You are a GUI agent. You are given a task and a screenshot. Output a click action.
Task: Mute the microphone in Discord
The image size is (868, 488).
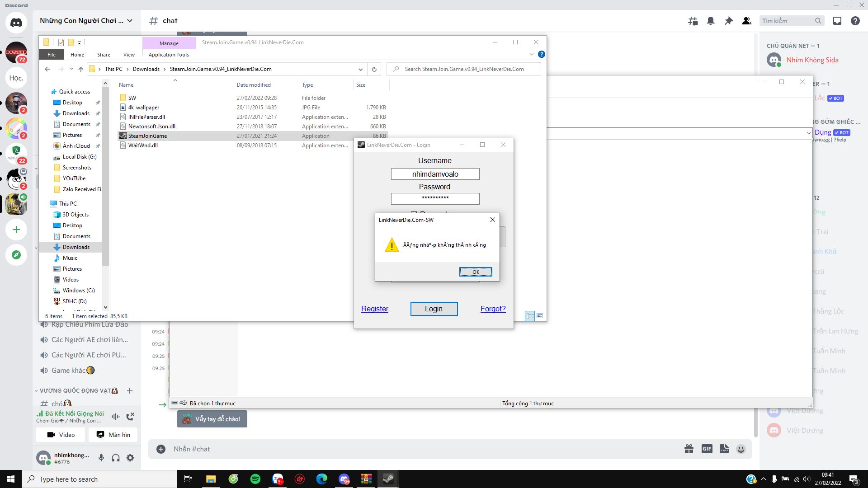click(x=100, y=458)
